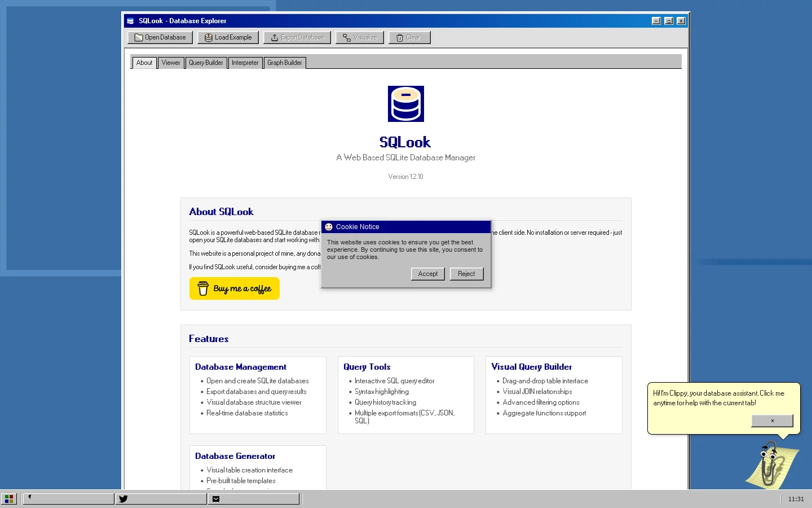Dismiss Clippy's speech bubble with the x
812x508 pixels.
(773, 421)
